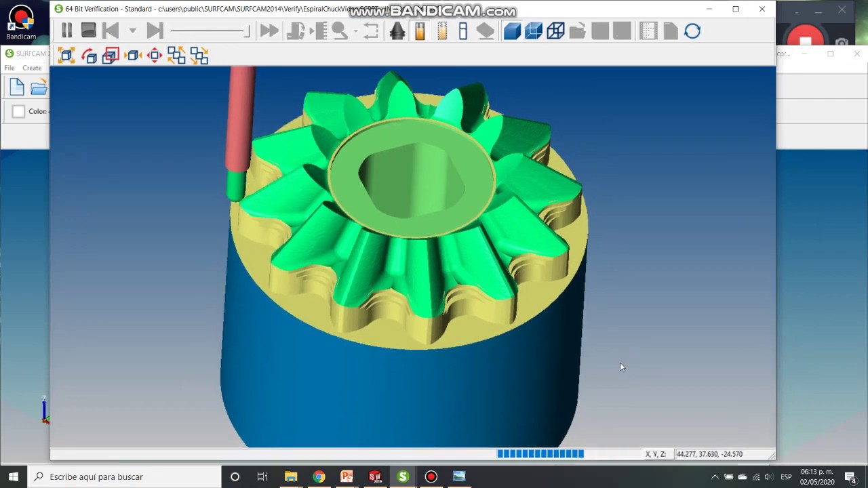
Task: Toggle the solid orange tool display
Action: point(420,30)
